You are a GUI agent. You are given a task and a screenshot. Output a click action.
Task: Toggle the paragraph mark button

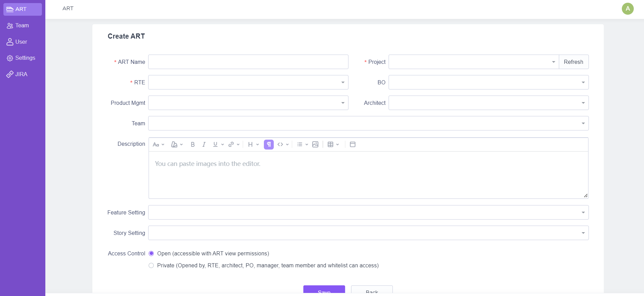[269, 144]
